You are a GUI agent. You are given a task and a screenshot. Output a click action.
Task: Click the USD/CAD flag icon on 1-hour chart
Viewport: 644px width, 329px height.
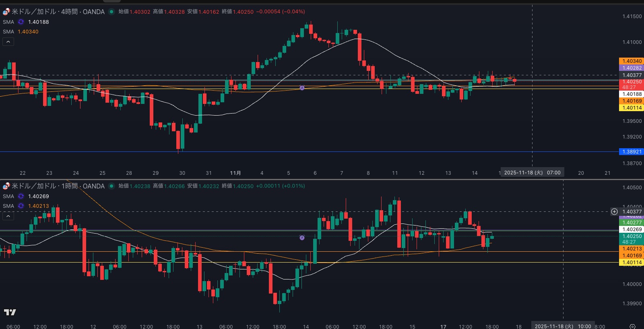[x=6, y=186]
